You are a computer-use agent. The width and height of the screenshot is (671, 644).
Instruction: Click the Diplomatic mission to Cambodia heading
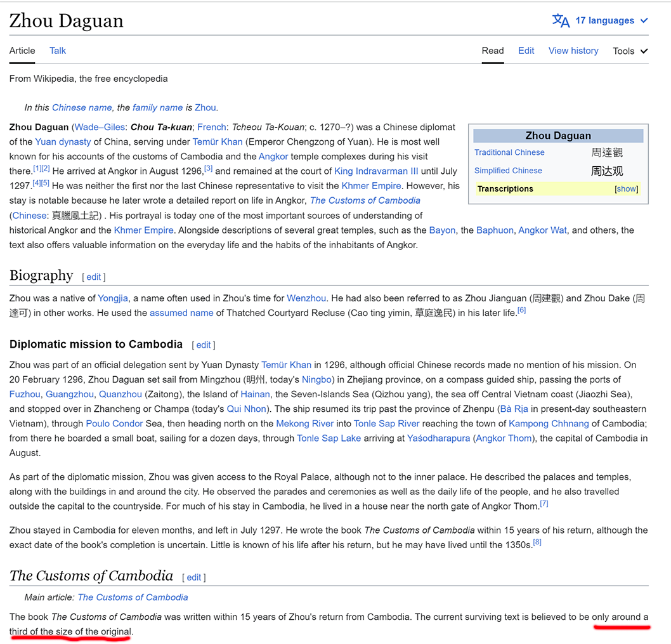pos(96,345)
